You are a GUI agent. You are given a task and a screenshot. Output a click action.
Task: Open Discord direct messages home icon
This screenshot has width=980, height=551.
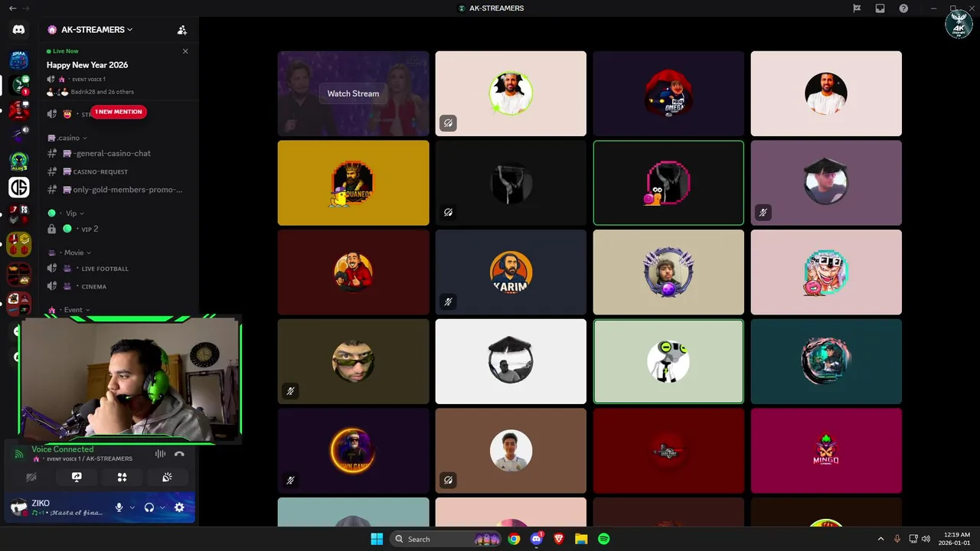[18, 30]
